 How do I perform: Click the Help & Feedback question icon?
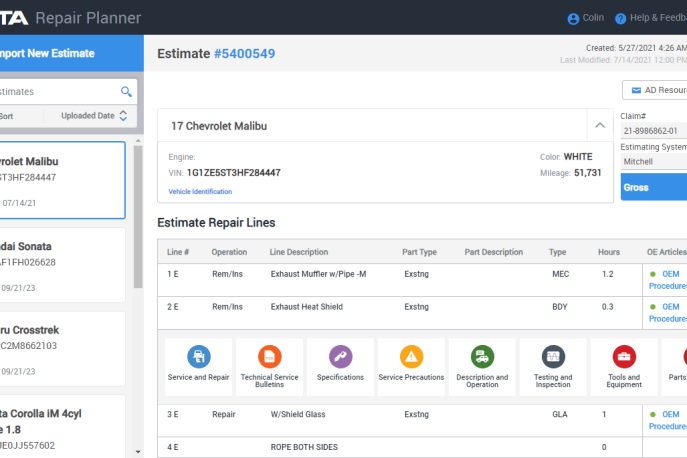[x=620, y=18]
